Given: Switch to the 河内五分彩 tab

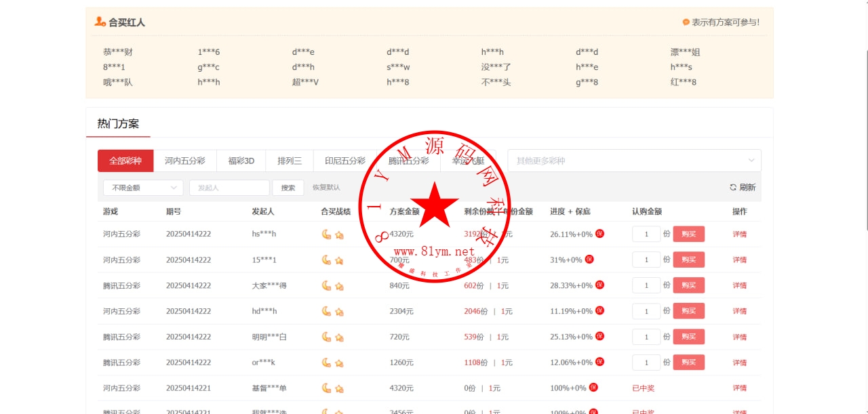Looking at the screenshot, I should [x=185, y=161].
